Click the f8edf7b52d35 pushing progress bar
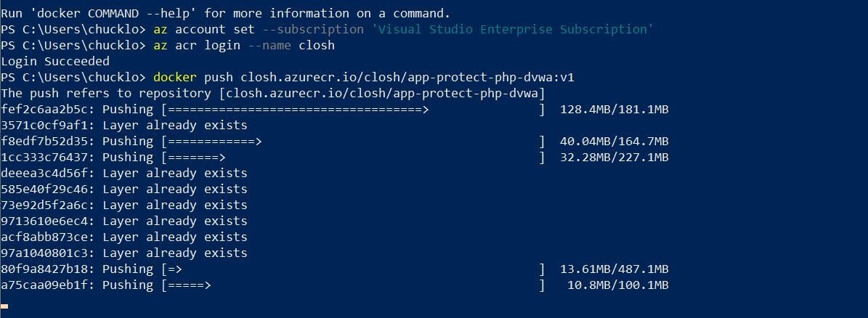Screen dimensions: 868x318 [x=354, y=142]
